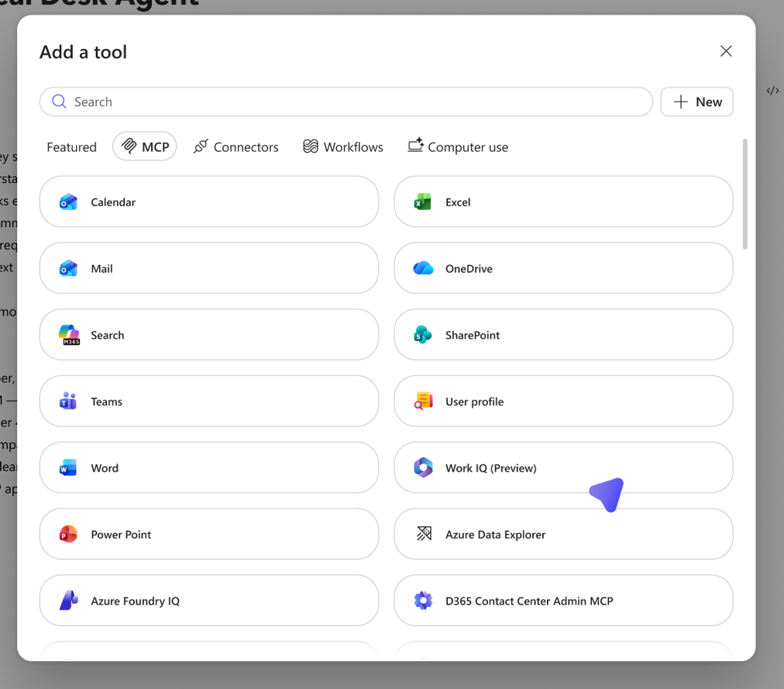
Task: Click the OneDrive cloud icon
Action: click(x=423, y=269)
